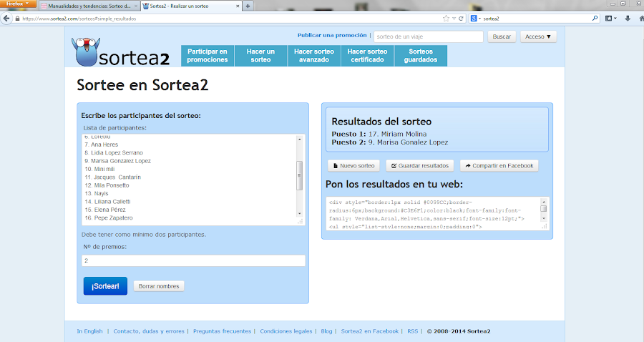Go to Hacer sorteo certificado
644x342 pixels.
368,55
